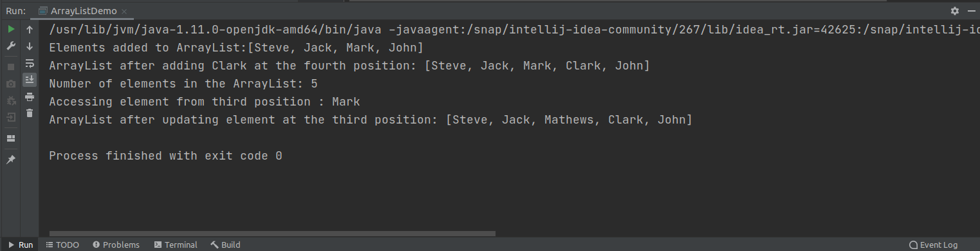Viewport: 980px width, 251px height.
Task: Open the TODO tool window
Action: coord(62,245)
